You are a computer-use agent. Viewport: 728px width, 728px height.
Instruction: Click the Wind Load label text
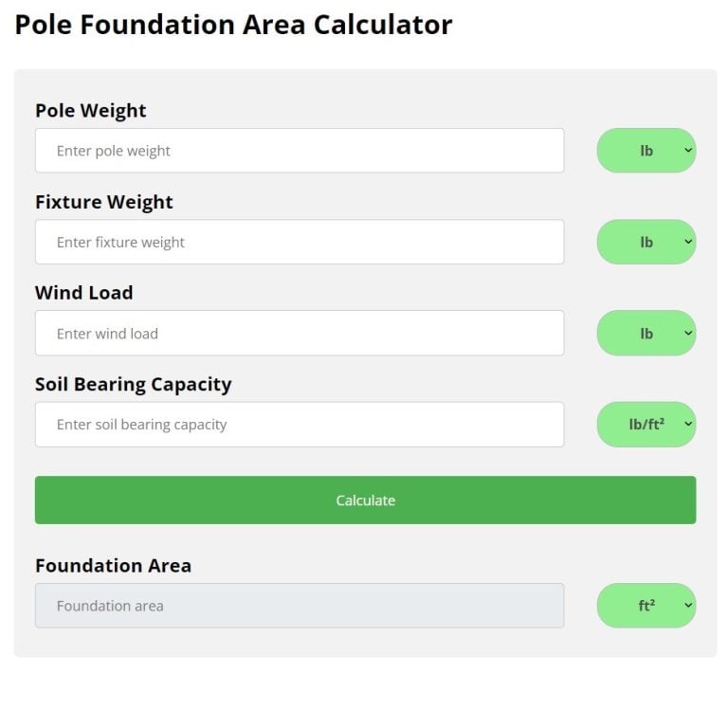tap(84, 293)
